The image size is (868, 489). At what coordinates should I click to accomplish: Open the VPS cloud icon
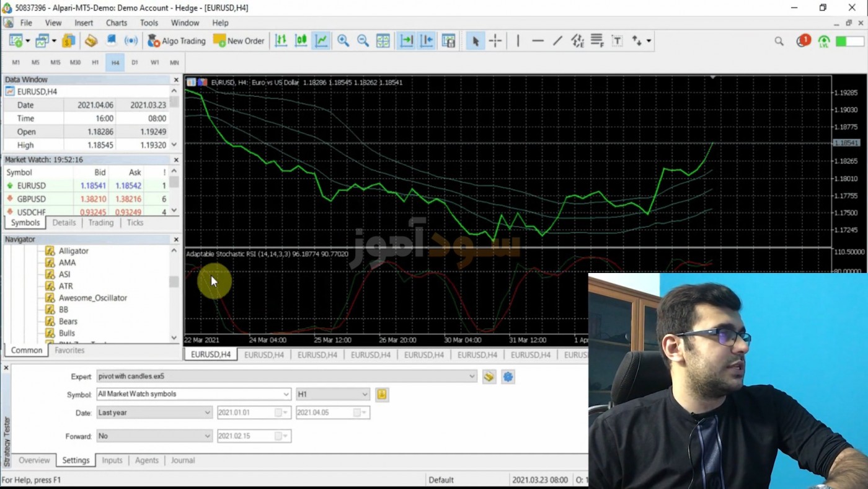pos(111,41)
